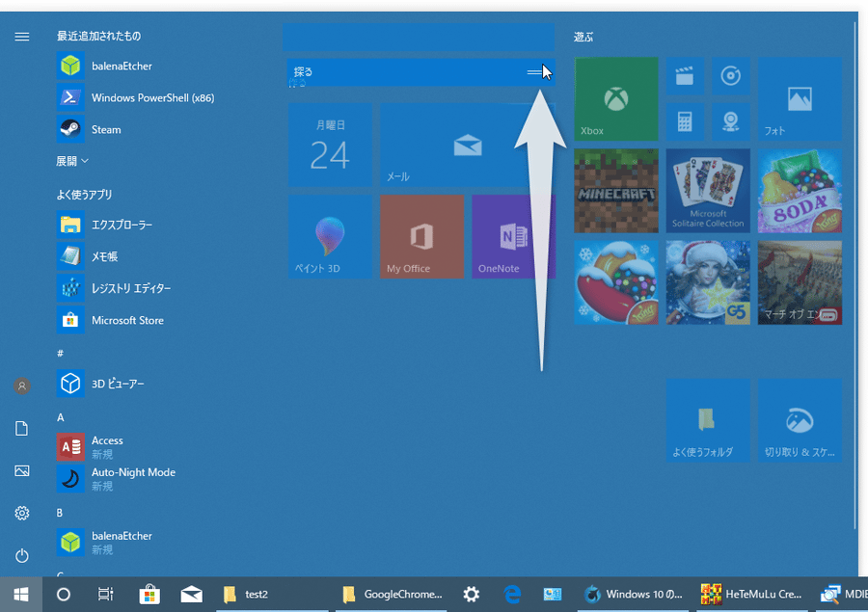
Task: Open the メール tile
Action: click(468, 145)
